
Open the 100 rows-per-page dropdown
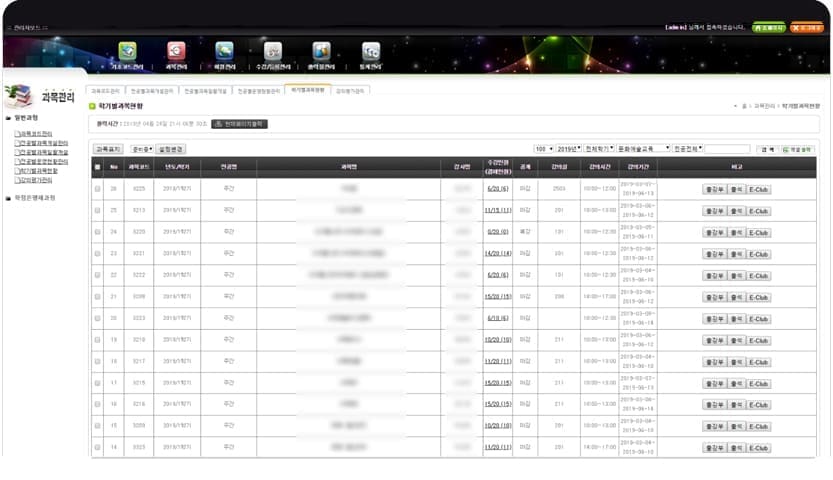click(x=544, y=149)
